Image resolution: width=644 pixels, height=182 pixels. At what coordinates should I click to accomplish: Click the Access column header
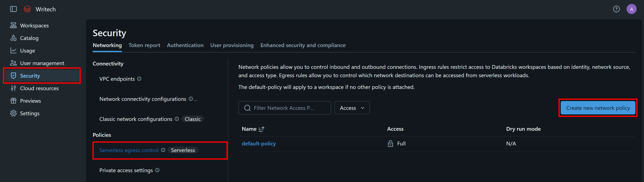(x=395, y=129)
